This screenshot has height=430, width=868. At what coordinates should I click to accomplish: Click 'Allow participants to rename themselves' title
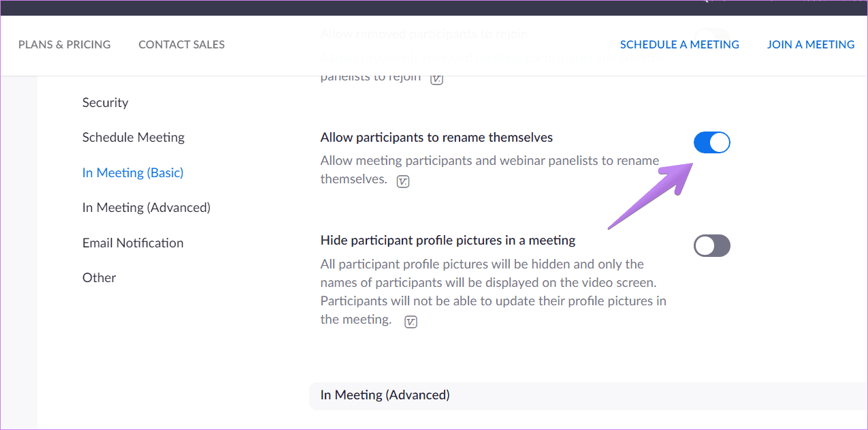(436, 137)
